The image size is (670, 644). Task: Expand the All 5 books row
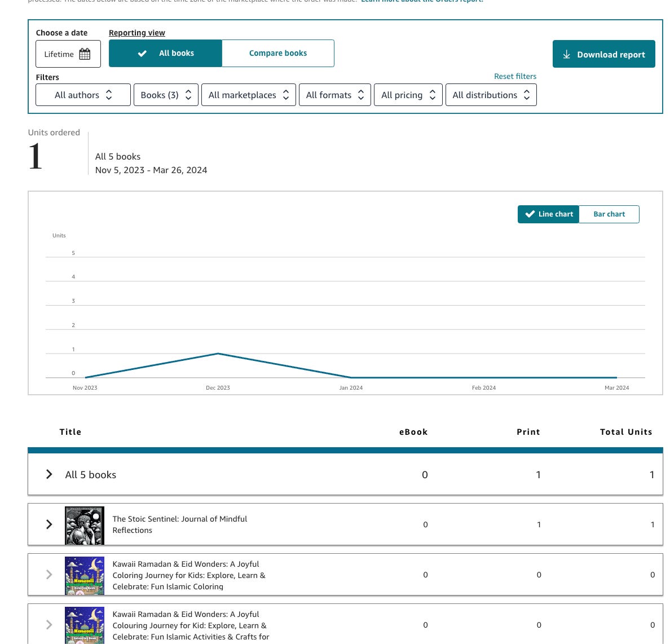tap(49, 474)
